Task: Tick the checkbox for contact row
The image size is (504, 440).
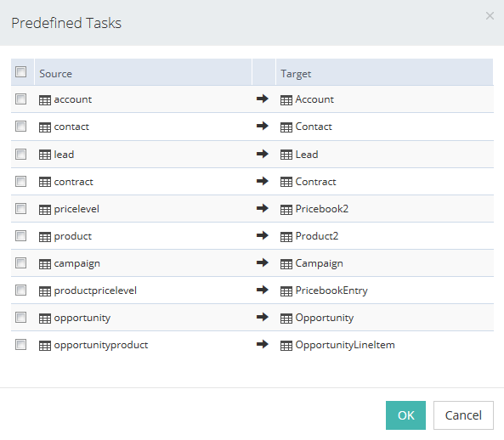Action: point(21,127)
